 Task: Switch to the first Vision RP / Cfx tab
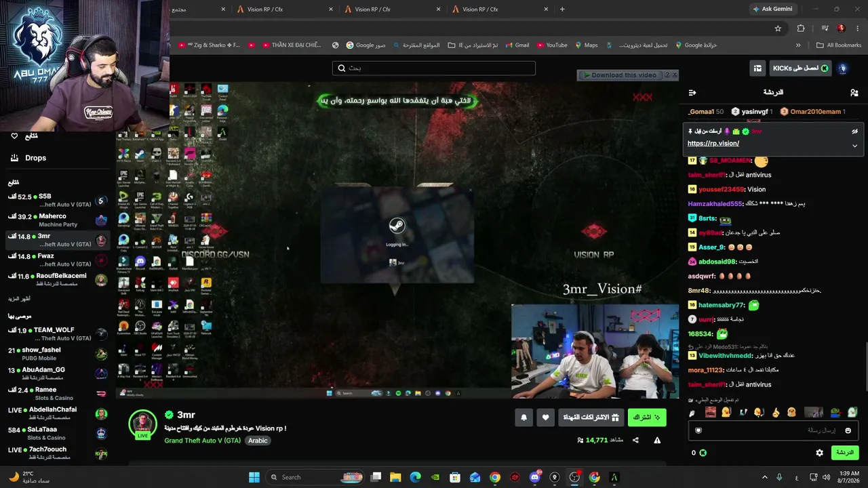tap(285, 9)
